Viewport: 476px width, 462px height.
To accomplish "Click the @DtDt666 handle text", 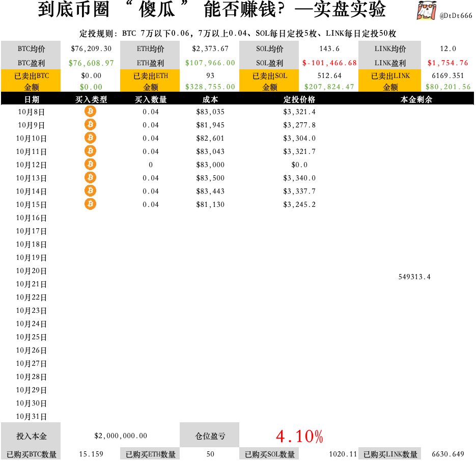I will click(x=456, y=15).
